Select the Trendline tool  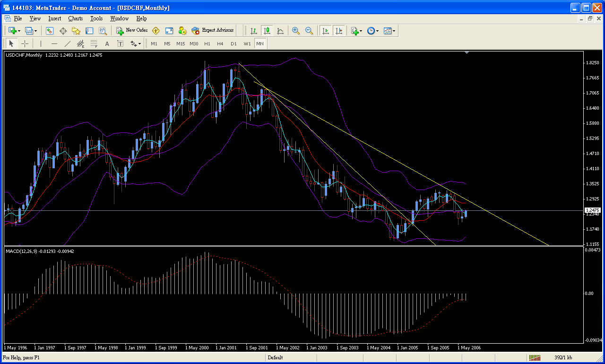67,43
